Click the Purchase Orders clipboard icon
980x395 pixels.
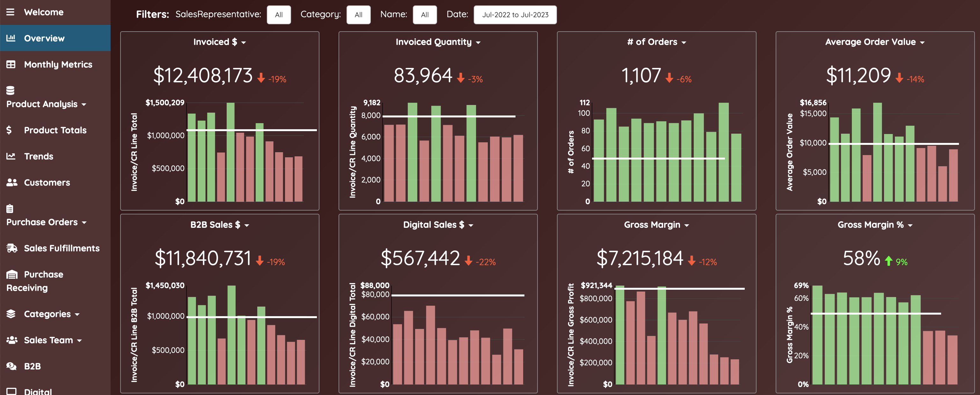[10, 209]
